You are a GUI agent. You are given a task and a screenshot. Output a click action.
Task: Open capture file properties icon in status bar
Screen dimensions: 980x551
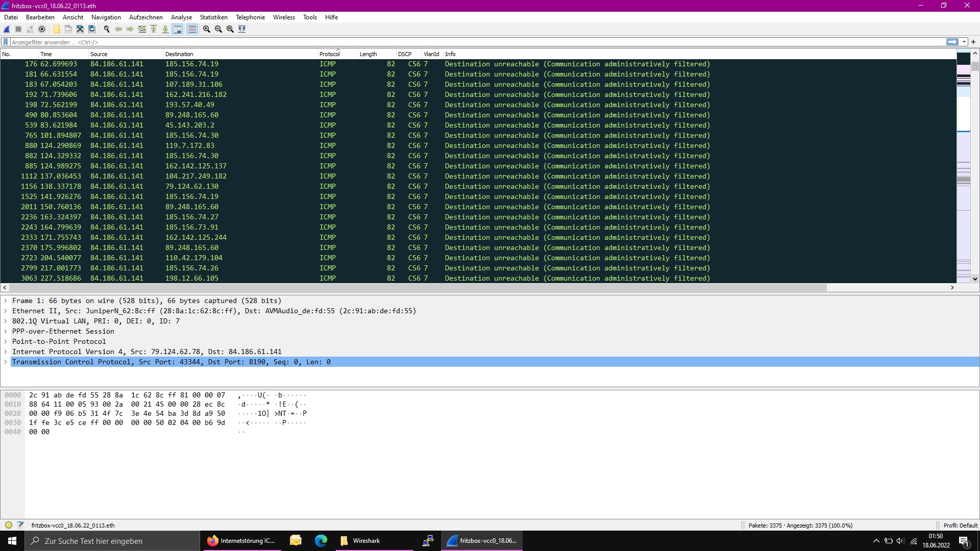click(20, 525)
